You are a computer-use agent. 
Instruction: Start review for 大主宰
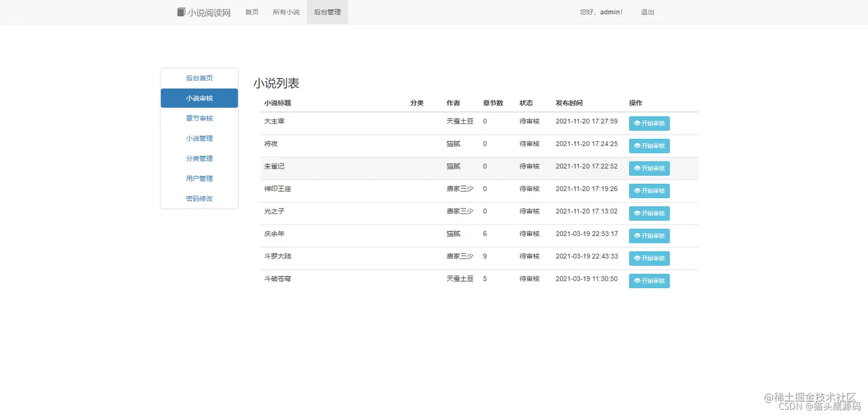point(649,123)
